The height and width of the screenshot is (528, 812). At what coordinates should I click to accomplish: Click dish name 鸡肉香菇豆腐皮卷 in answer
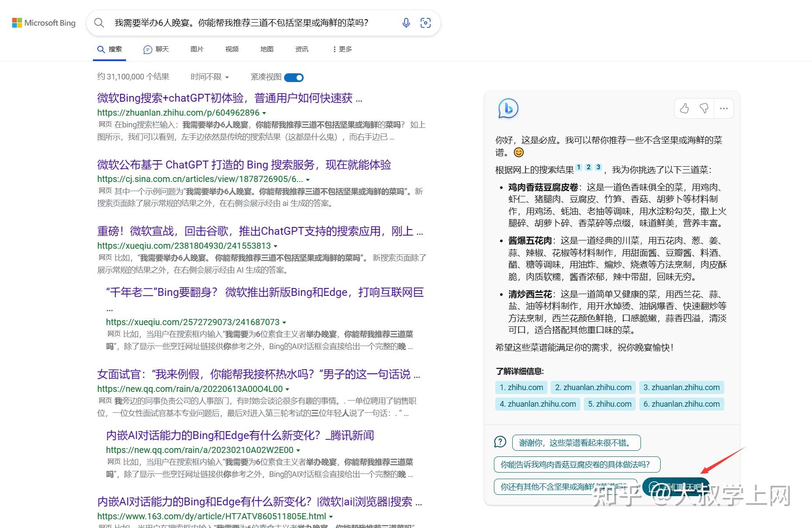[x=543, y=187]
